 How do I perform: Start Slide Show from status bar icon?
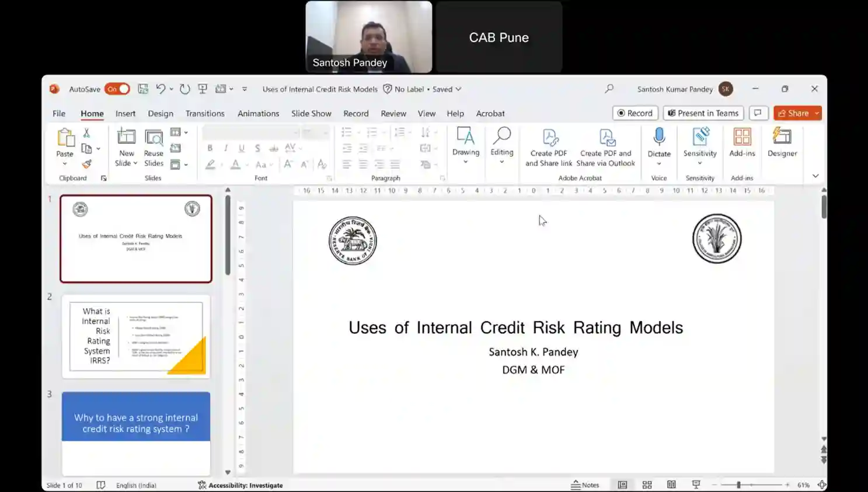pyautogui.click(x=696, y=485)
